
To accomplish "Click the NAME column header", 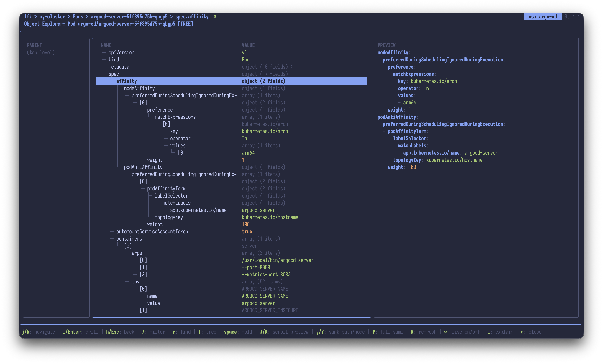I will coord(106,45).
